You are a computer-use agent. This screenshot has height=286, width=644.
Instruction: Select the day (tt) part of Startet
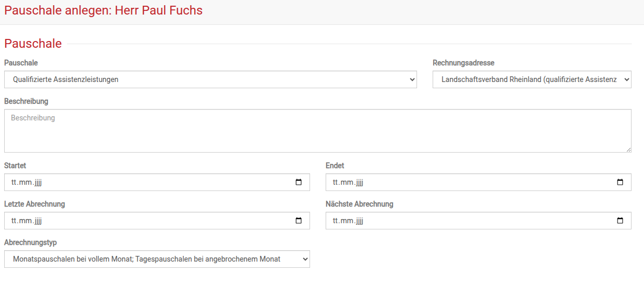click(x=15, y=183)
